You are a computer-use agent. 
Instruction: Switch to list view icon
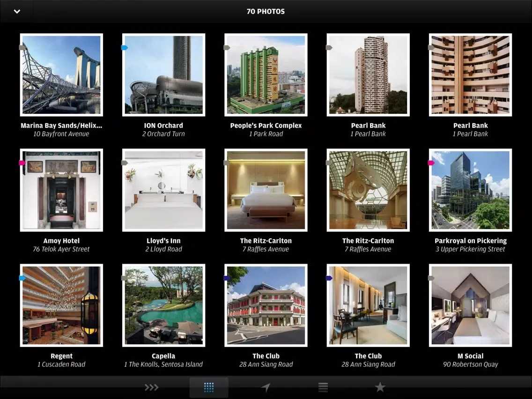323,387
